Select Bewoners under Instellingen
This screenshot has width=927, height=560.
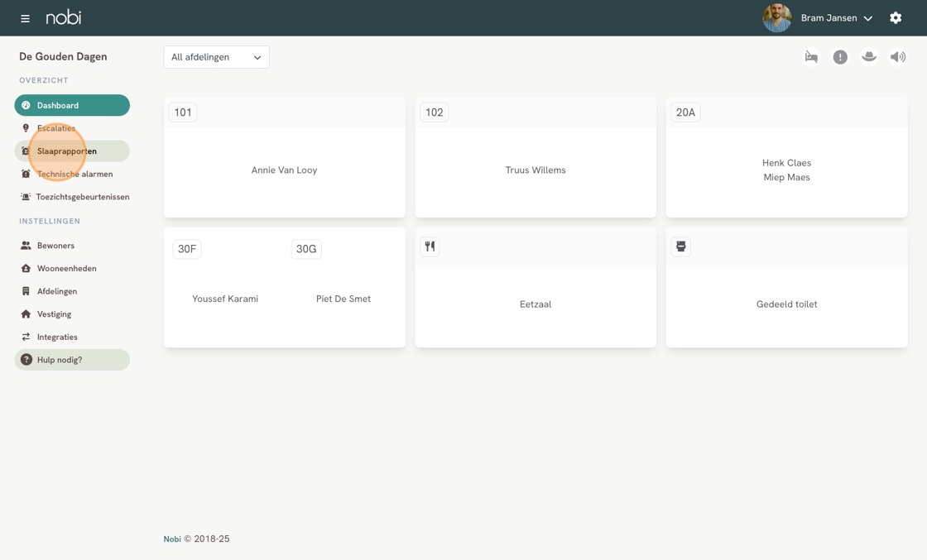(x=55, y=246)
